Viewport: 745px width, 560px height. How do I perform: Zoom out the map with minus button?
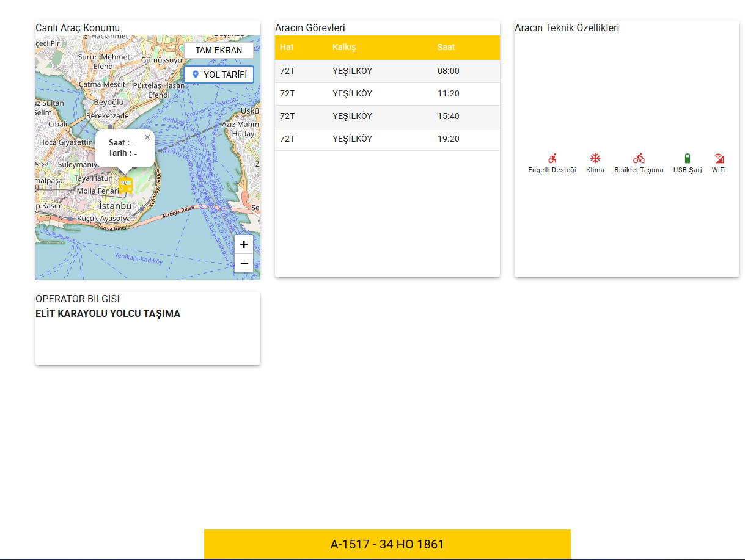tap(244, 263)
